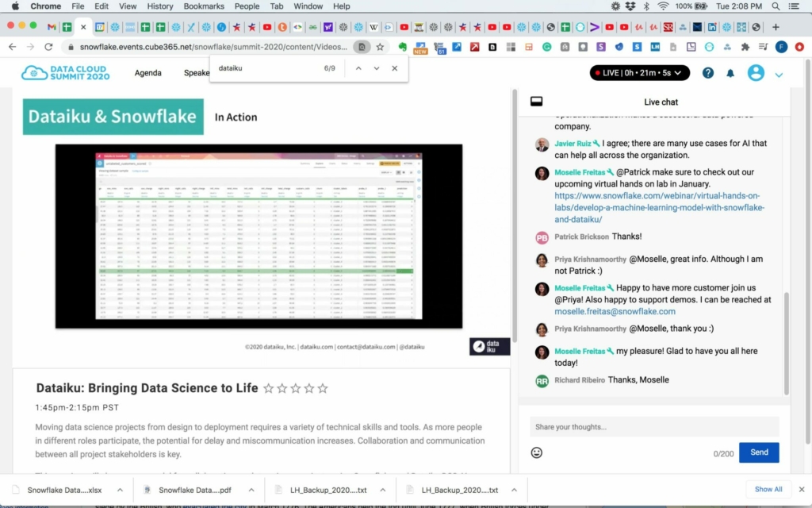Screen dimensions: 812x508
Task: Close the find bar
Action: [x=395, y=68]
